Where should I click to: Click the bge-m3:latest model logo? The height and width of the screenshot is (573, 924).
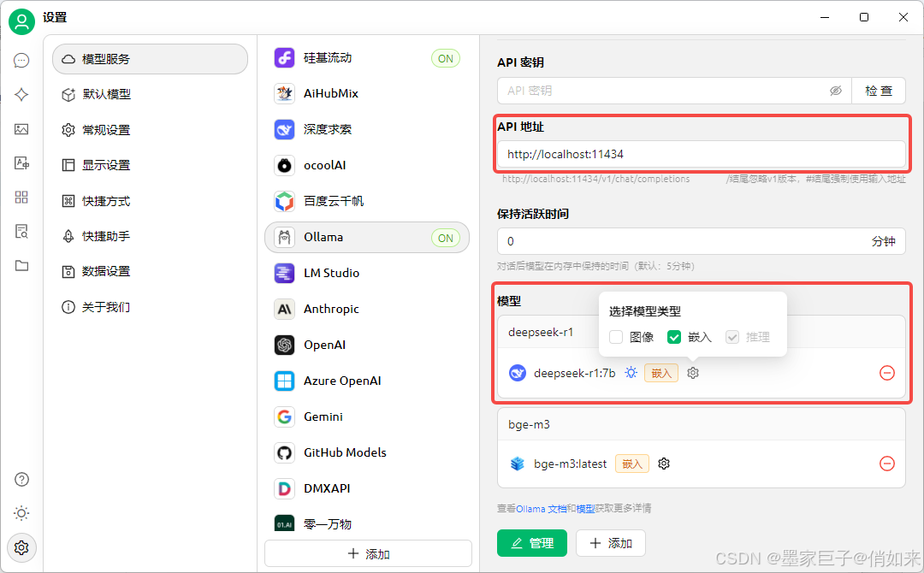pyautogui.click(x=518, y=464)
